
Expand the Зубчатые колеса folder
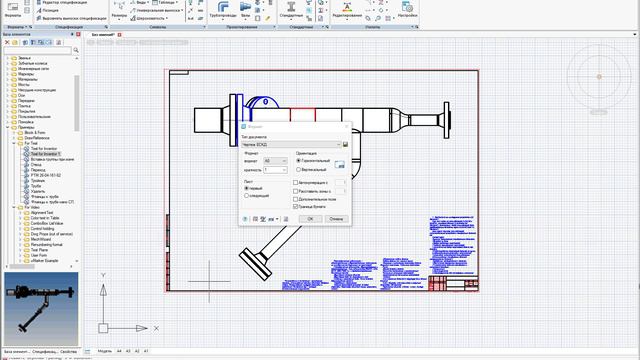click(7, 63)
